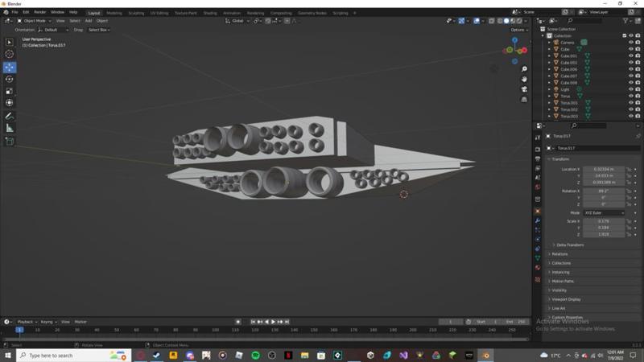The height and width of the screenshot is (362, 644).
Task: Open the timeline Keying popover
Action: [48, 323]
